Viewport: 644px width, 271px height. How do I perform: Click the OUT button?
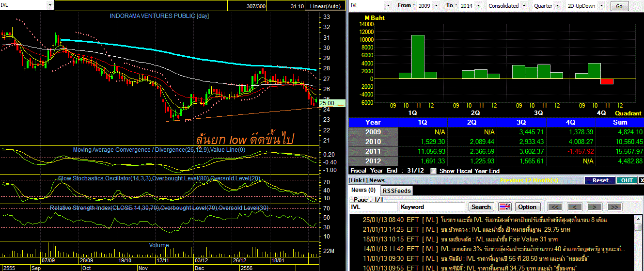tap(627, 180)
